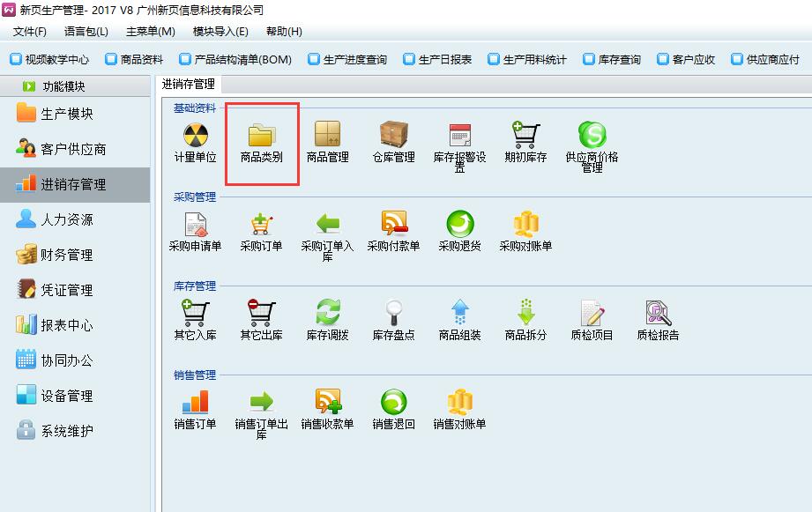This screenshot has width=812, height=512.
Task: Open 库存调拨 refresh icon
Action: 327,313
